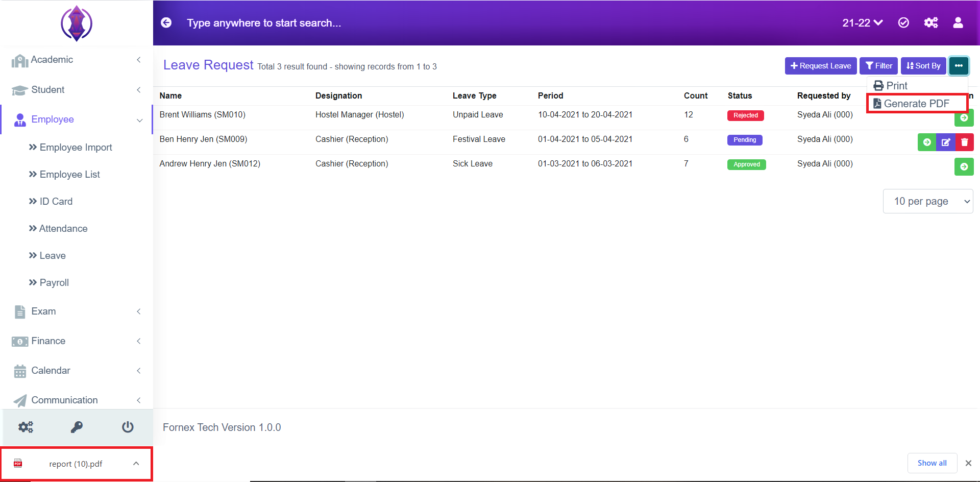980x482 pixels.
Task: Click the Sort By button
Action: [923, 66]
